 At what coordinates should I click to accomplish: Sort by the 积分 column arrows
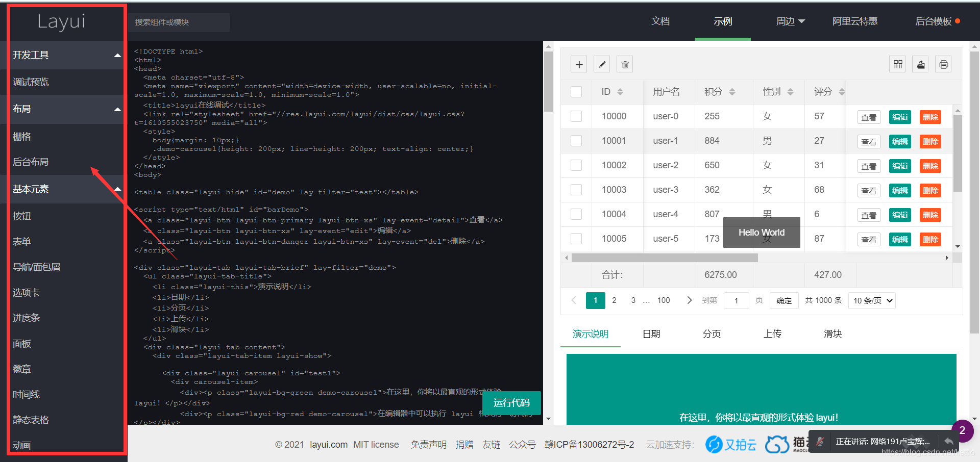(x=732, y=92)
